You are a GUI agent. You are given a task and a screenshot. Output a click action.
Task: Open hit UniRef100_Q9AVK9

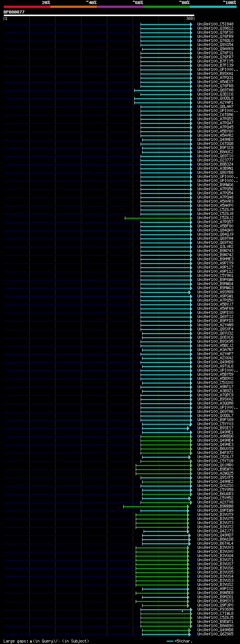click(x=215, y=49)
